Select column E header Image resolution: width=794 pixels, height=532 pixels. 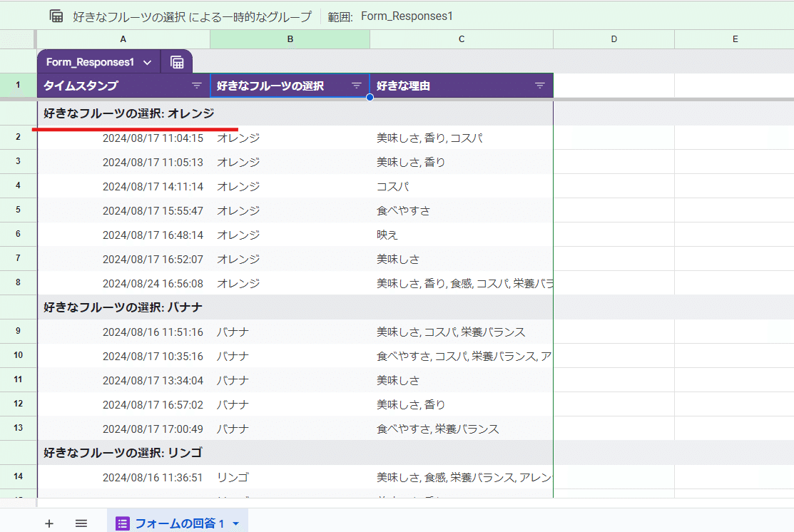[734, 39]
